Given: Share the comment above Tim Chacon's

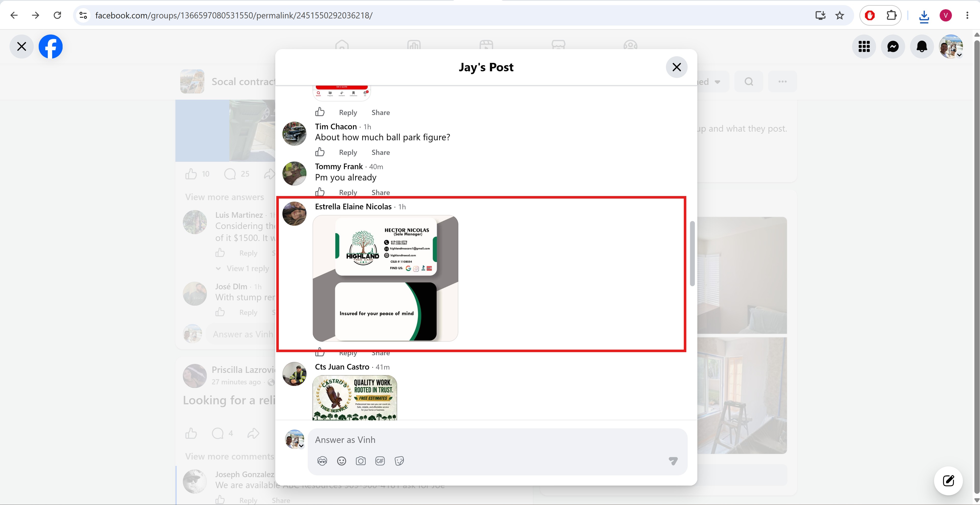Looking at the screenshot, I should [x=380, y=112].
